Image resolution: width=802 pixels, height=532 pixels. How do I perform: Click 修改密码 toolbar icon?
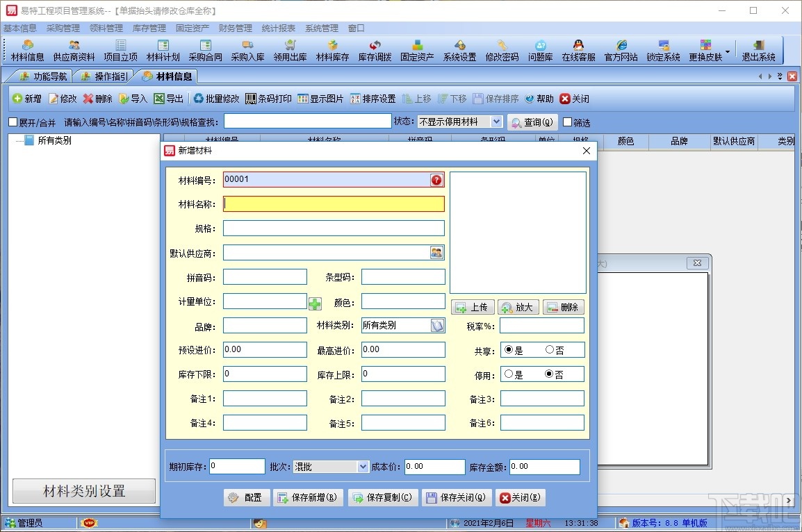tap(502, 51)
